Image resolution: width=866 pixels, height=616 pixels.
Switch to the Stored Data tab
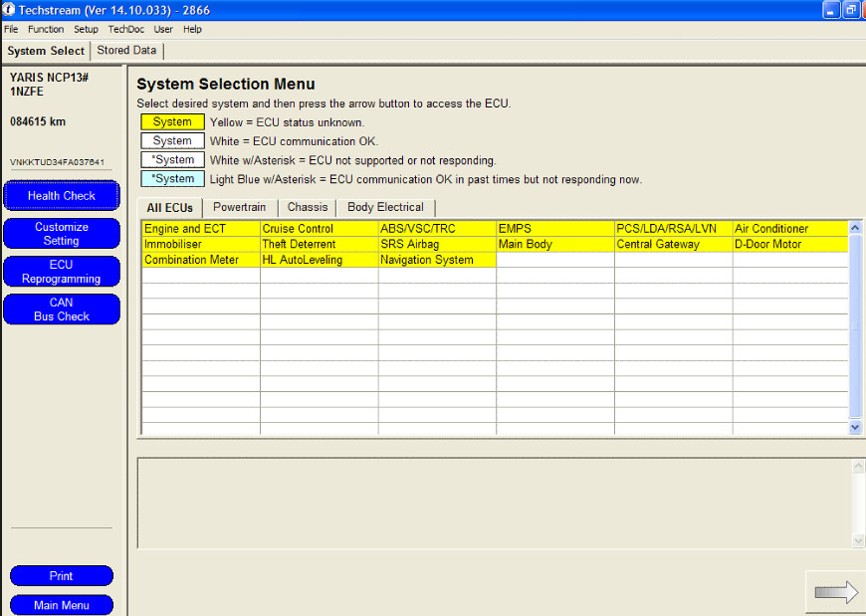(x=126, y=50)
